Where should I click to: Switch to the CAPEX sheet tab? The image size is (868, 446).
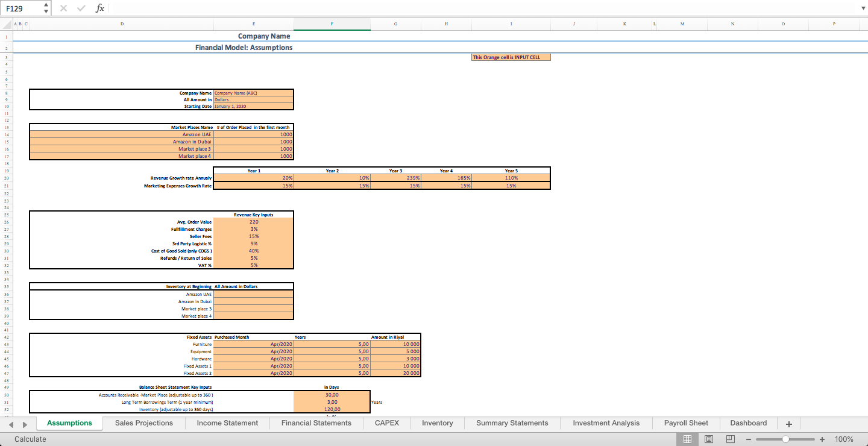(387, 423)
